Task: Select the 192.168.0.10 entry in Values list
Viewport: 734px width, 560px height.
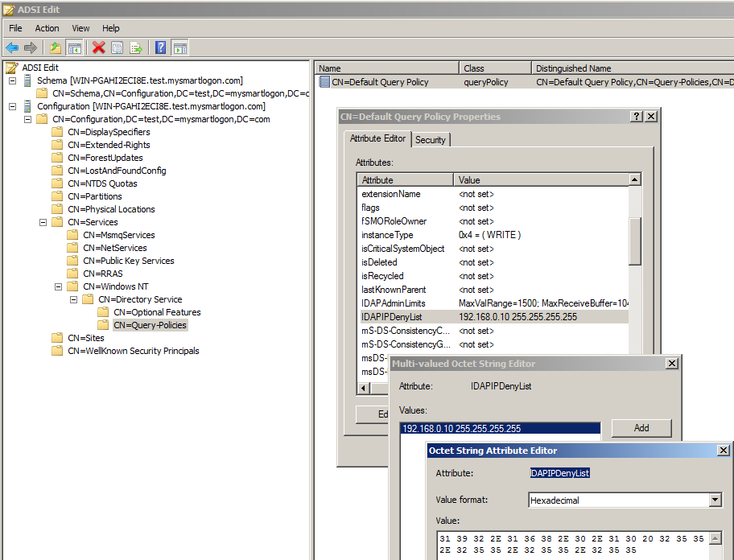Action: click(x=501, y=428)
